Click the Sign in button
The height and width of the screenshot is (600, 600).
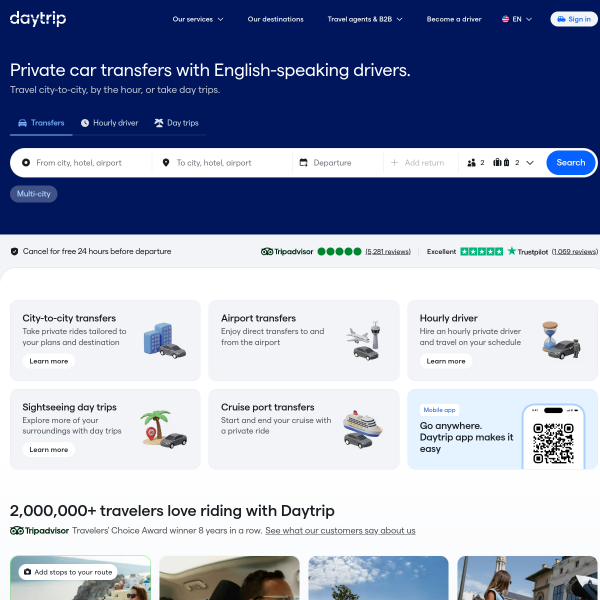point(574,19)
